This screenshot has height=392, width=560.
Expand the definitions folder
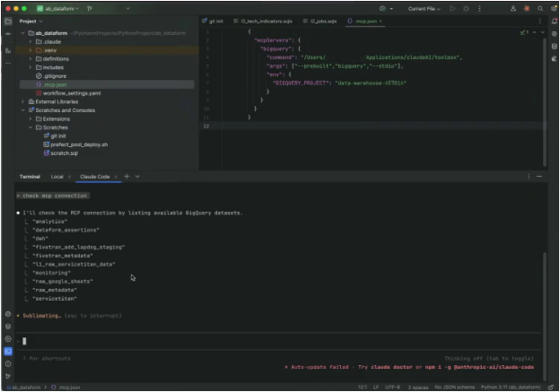click(x=31, y=58)
